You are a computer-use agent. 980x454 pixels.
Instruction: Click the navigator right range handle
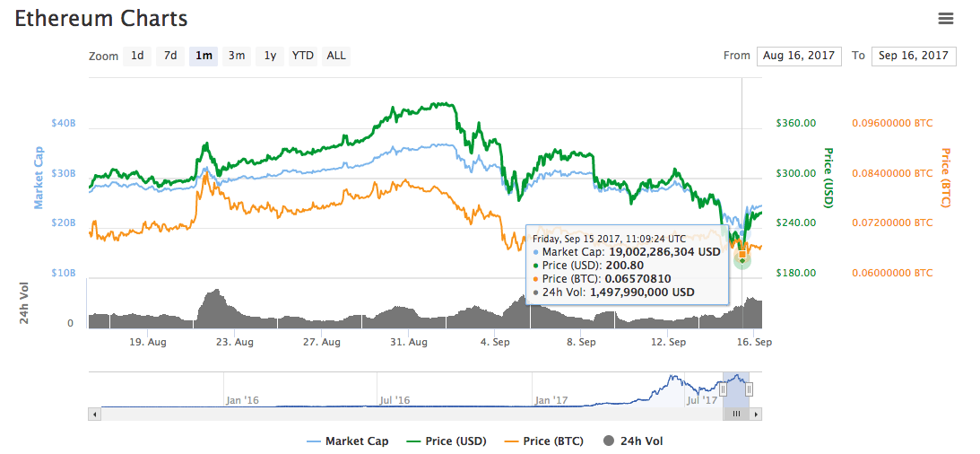[x=749, y=389]
